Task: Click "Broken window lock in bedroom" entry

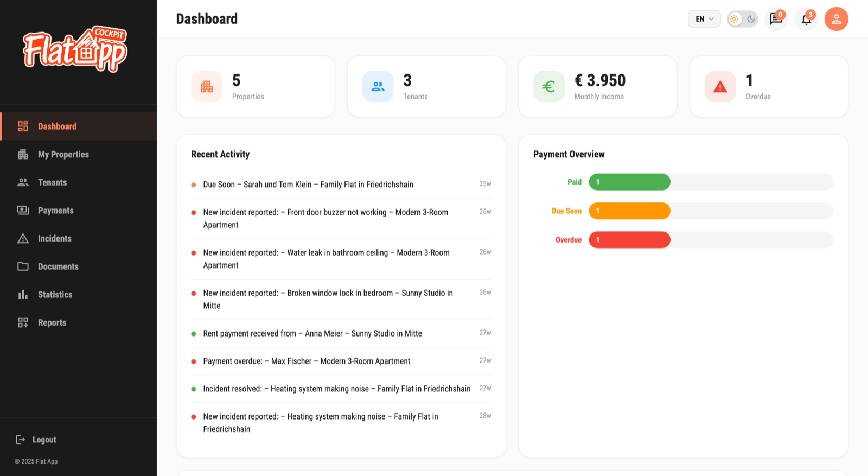Action: pyautogui.click(x=341, y=300)
